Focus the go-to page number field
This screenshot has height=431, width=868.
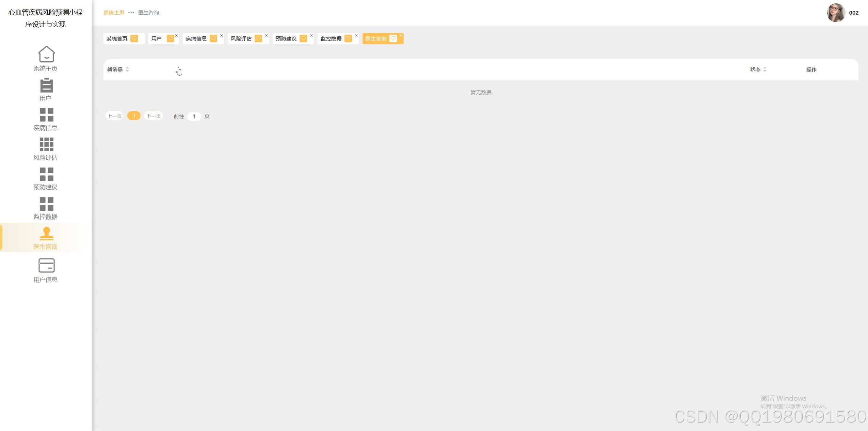(194, 116)
